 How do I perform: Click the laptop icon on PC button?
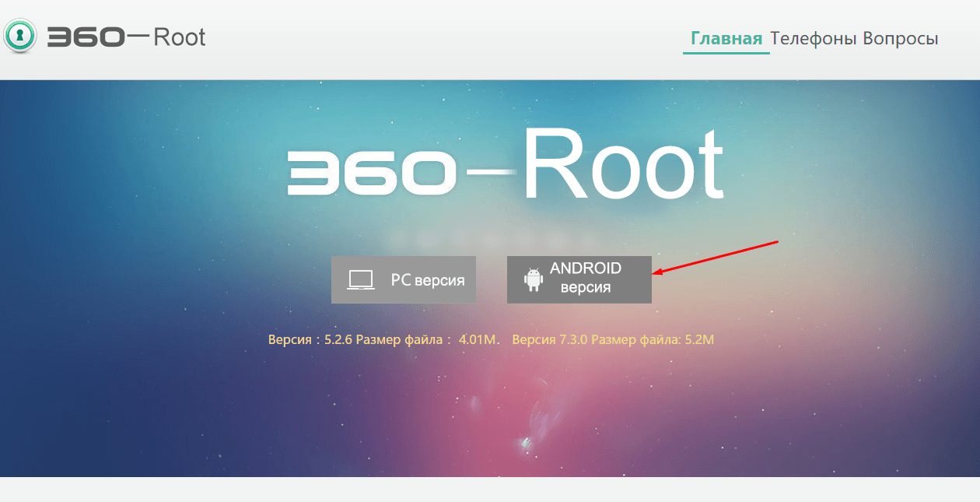tap(361, 279)
